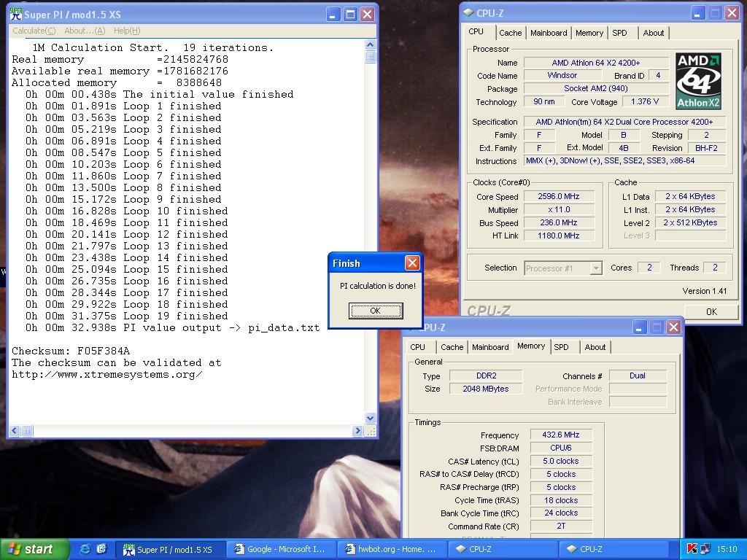Open the Help menu in Super PI
This screenshot has width=747, height=560.
pos(127,31)
